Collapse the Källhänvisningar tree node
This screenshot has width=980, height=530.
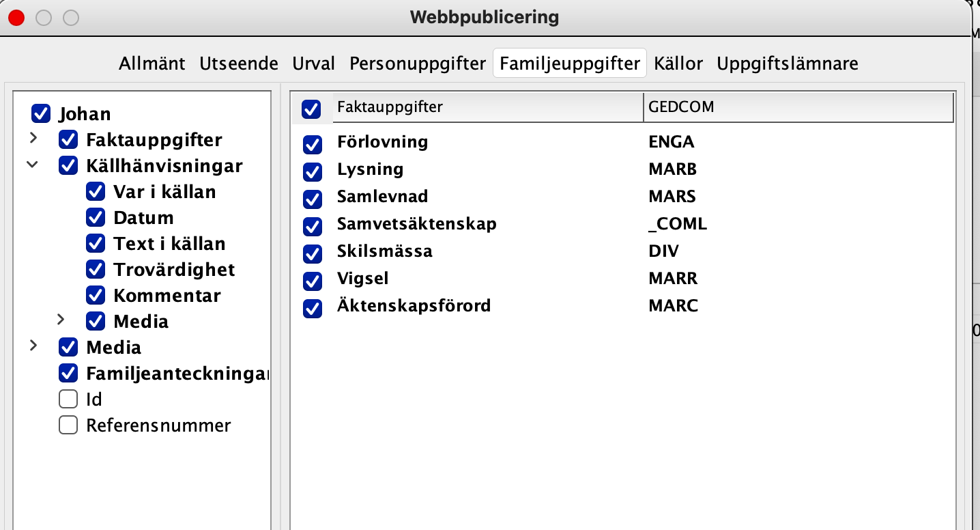point(33,165)
